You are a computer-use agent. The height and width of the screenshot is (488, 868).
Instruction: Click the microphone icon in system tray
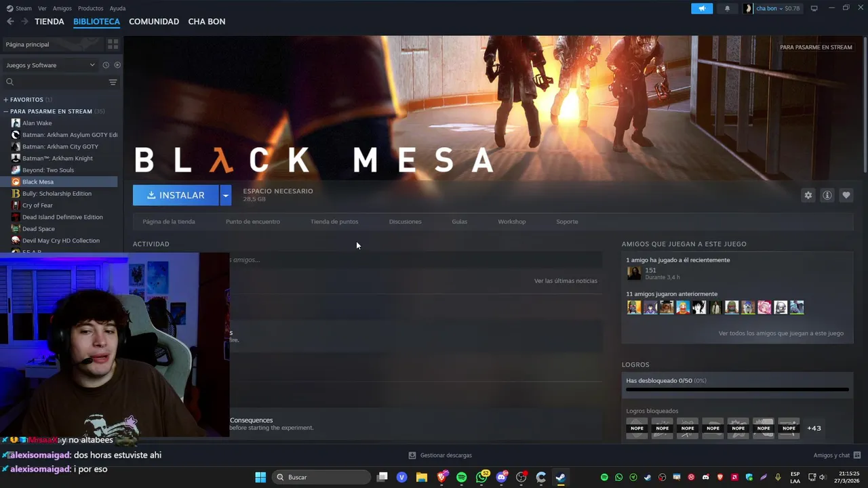[x=778, y=477]
